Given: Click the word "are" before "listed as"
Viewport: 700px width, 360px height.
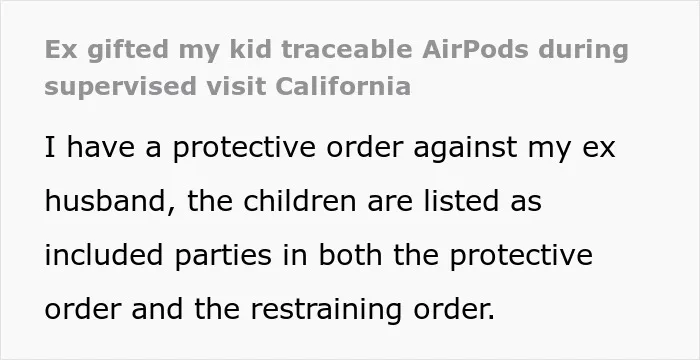Looking at the screenshot, I should point(390,201).
